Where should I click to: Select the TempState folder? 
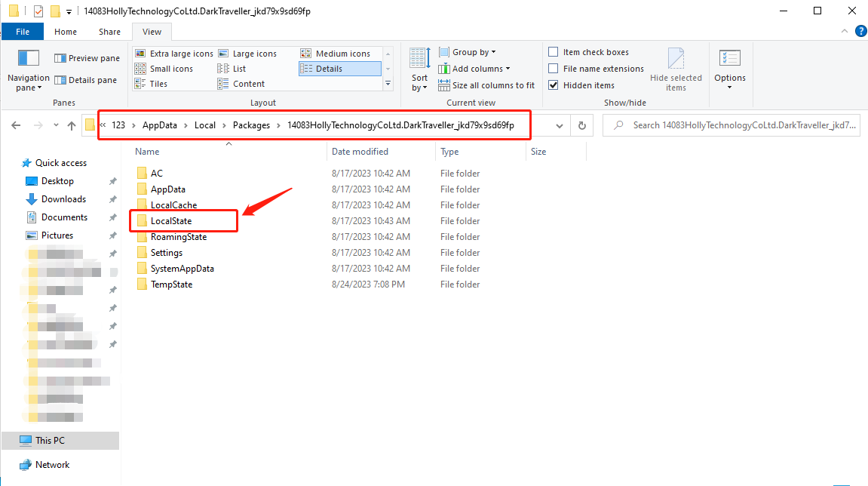tap(172, 285)
